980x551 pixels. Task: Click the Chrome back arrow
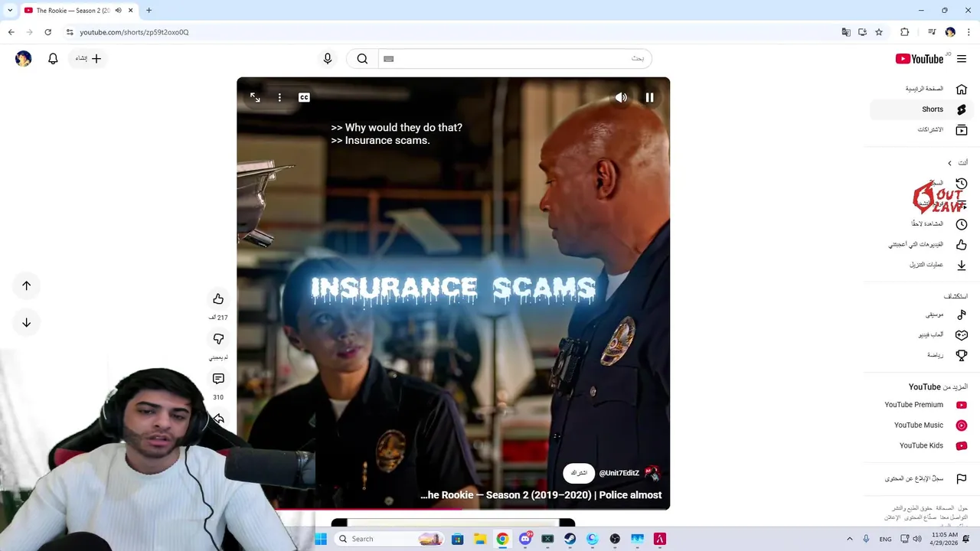pyautogui.click(x=11, y=32)
